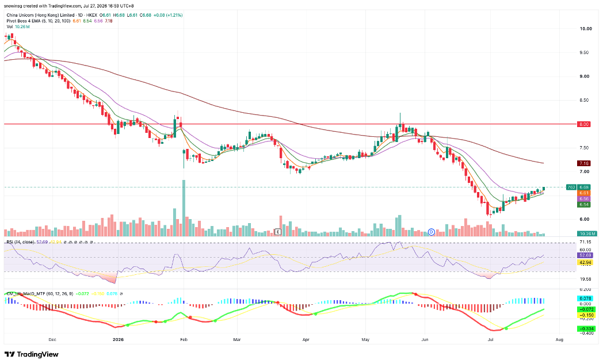Click the Pivot Boss 4 EMA indicator legend
This screenshot has height=364, width=603.
point(39,21)
